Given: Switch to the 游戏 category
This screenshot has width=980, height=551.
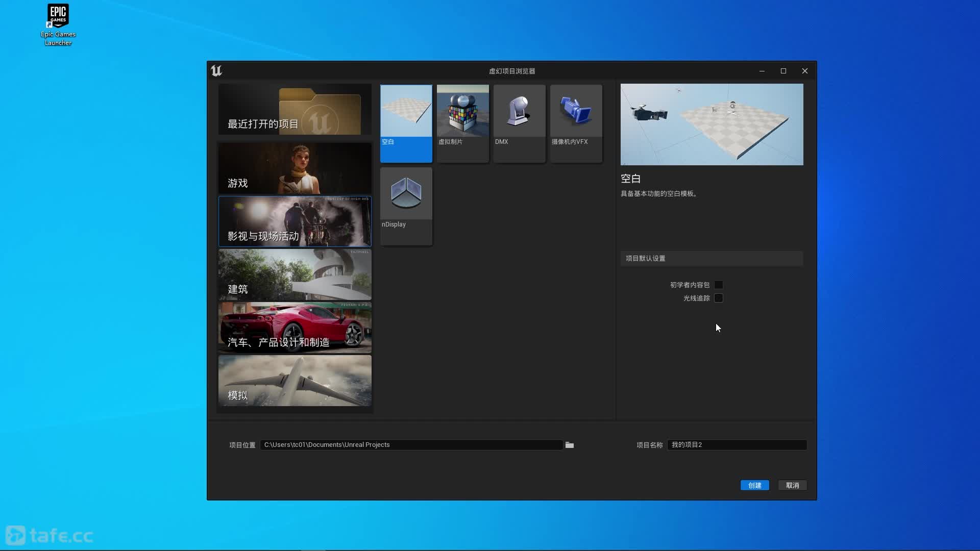Looking at the screenshot, I should pos(295,168).
